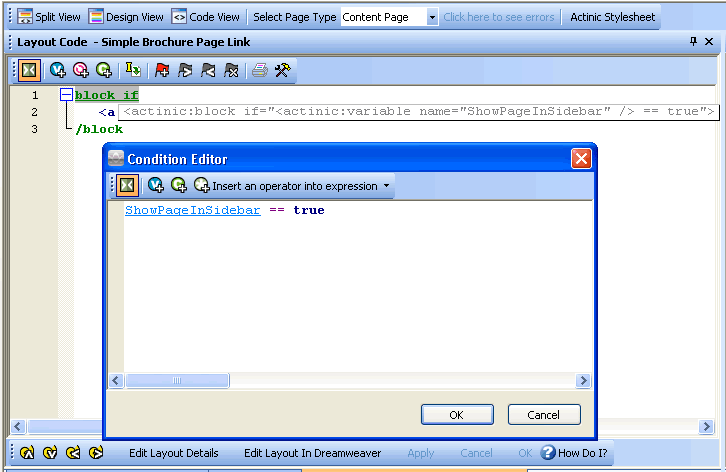
Task: Click the first toolbar icon in Condition Editor
Action: pos(127,185)
